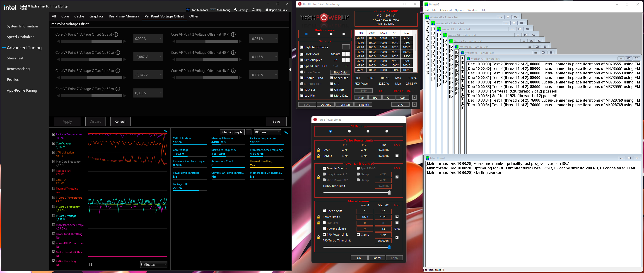This screenshot has height=273, width=644.
Task: Switch to the Cache tab
Action: tap(79, 16)
